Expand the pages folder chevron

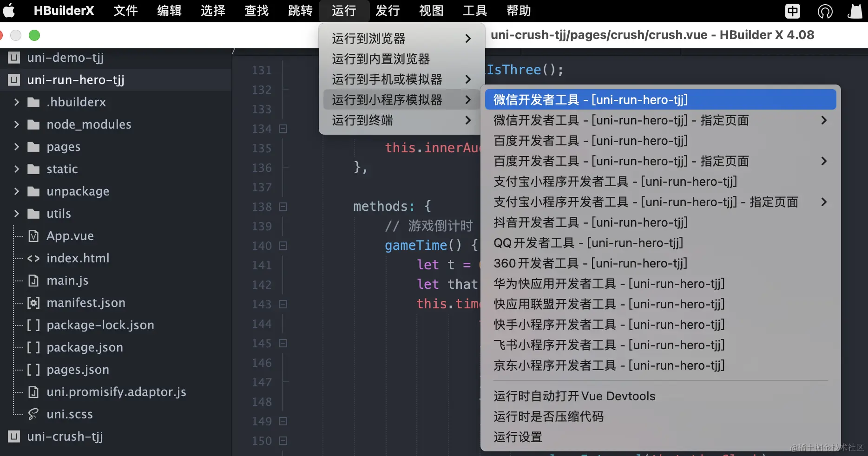(x=17, y=147)
